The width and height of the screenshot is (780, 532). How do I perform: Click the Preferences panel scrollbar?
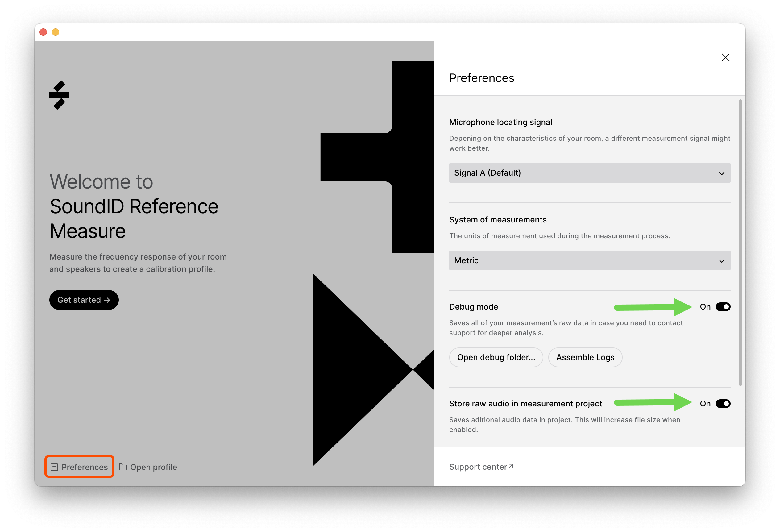(740, 242)
